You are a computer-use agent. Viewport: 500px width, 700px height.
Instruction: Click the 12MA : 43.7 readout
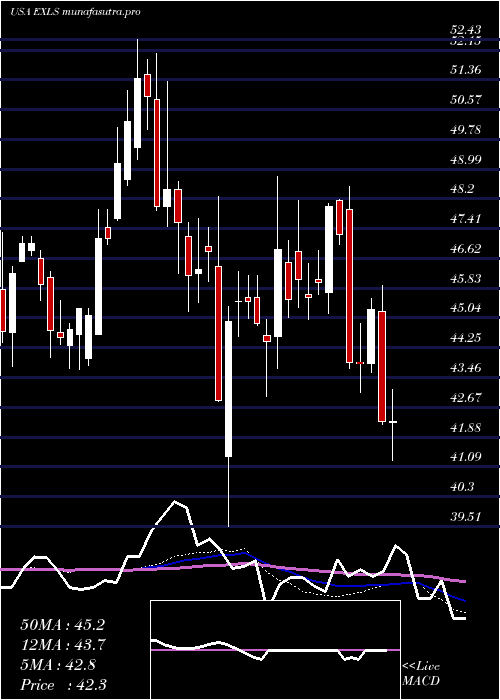(62, 645)
